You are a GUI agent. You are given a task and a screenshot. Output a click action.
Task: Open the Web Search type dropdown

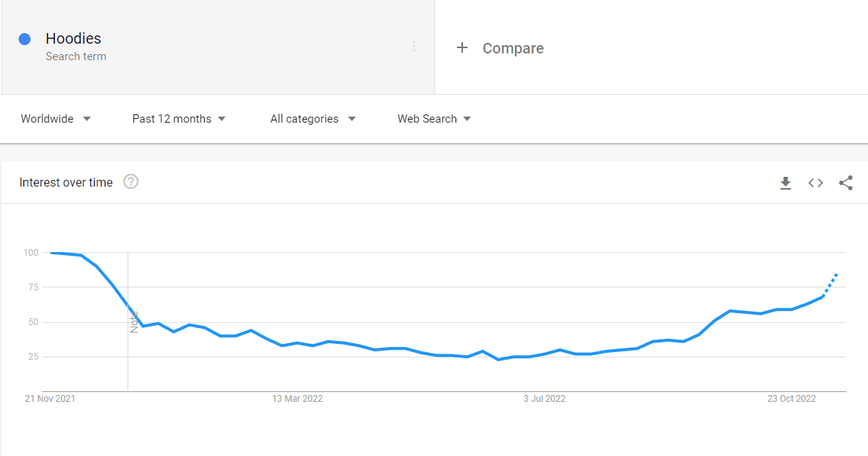[x=434, y=118]
